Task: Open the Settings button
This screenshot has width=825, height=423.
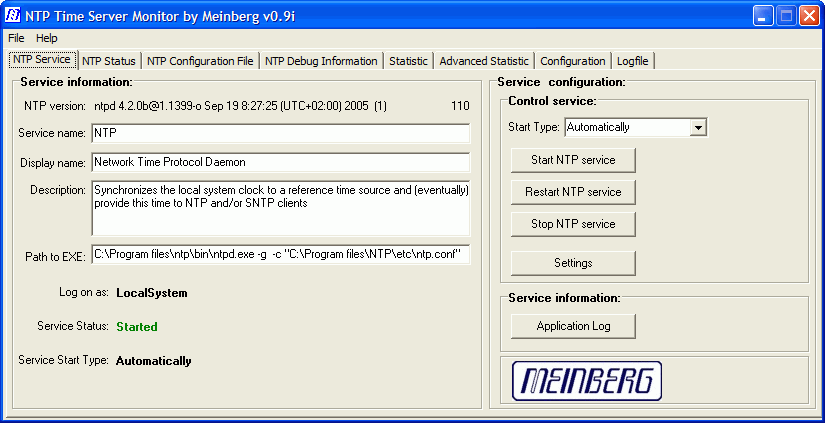Action: (x=573, y=263)
